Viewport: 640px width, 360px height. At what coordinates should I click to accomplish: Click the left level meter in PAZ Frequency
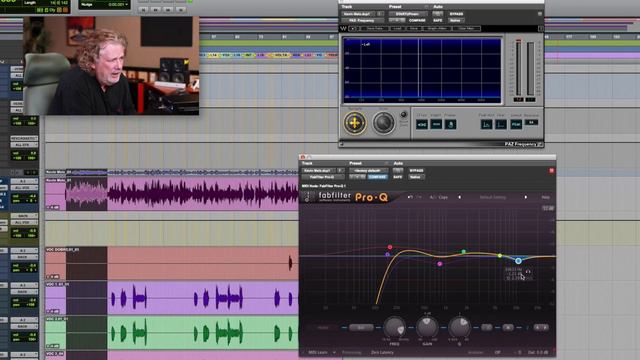518,69
